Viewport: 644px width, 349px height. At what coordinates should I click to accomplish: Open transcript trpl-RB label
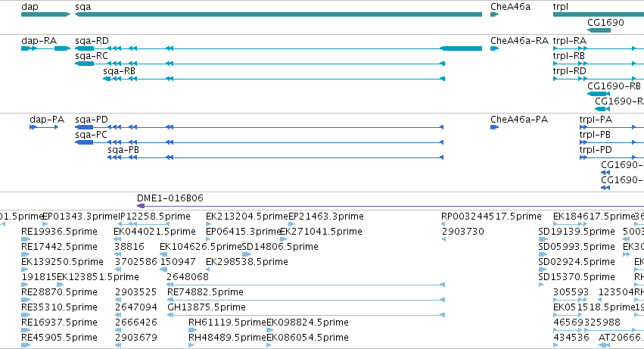pos(568,56)
